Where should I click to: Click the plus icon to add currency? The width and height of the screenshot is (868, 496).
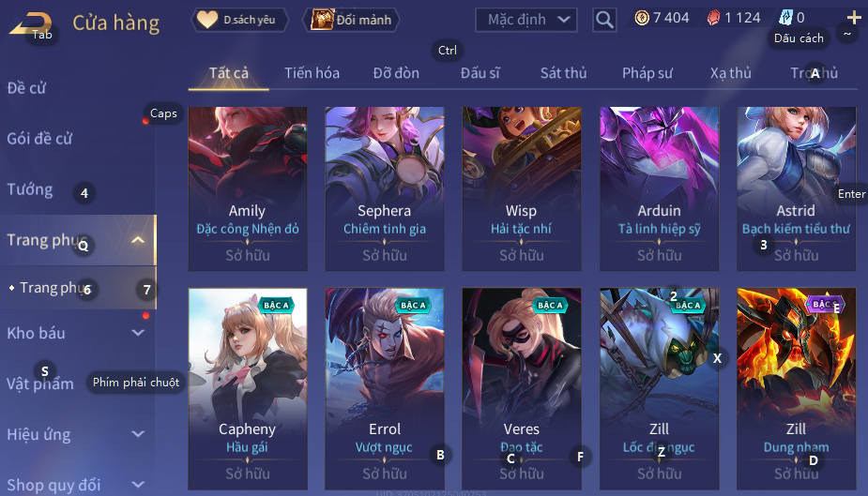[854, 18]
